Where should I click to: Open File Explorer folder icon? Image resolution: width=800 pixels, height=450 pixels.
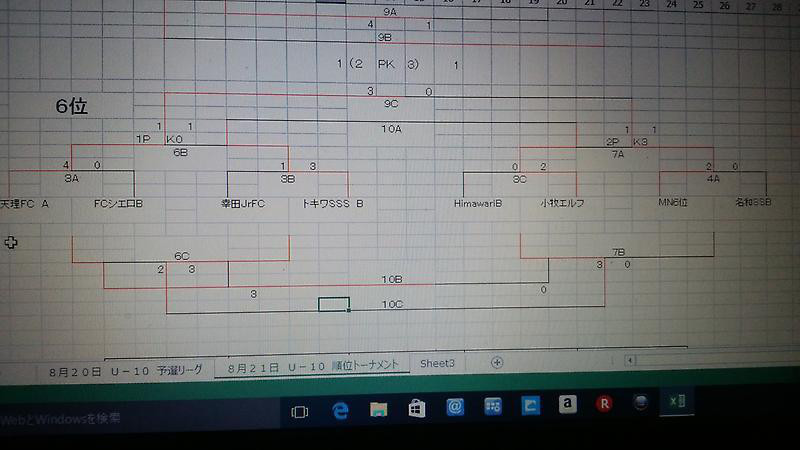click(379, 408)
